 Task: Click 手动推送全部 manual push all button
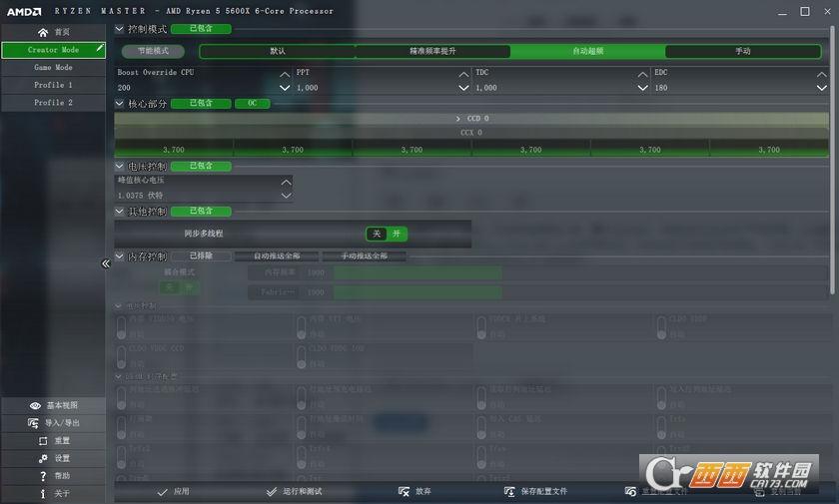(364, 256)
